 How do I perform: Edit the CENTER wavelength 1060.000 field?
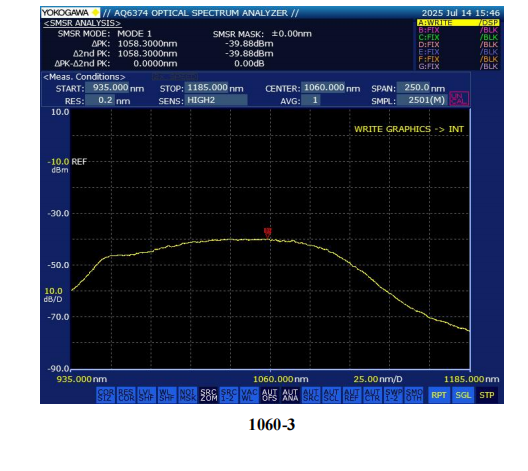324,88
